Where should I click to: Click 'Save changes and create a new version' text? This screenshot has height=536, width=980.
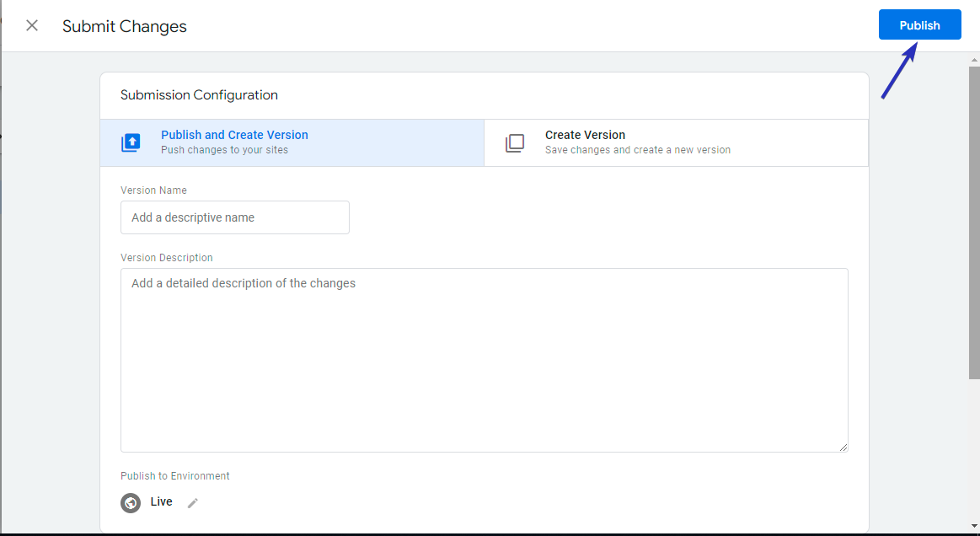tap(638, 150)
